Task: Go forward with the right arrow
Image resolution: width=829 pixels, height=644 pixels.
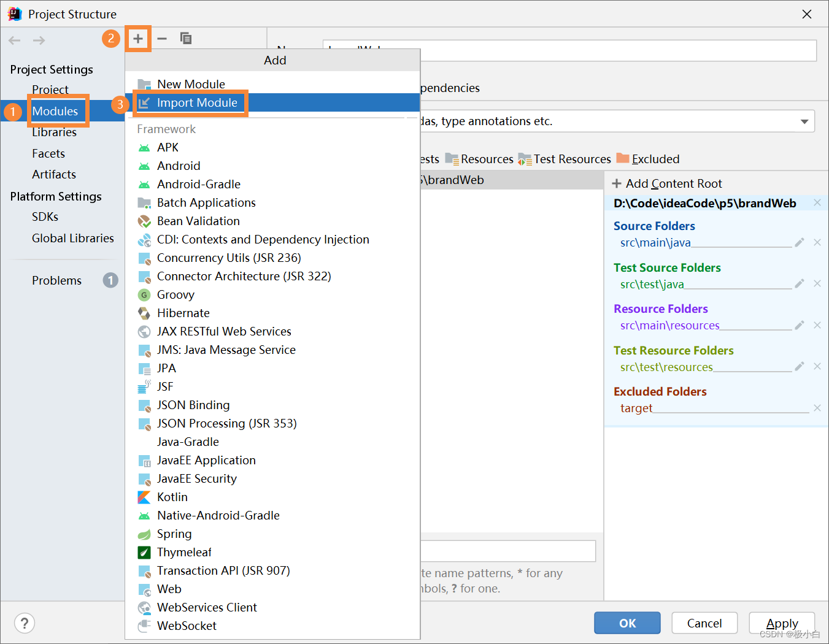Action: [39, 40]
